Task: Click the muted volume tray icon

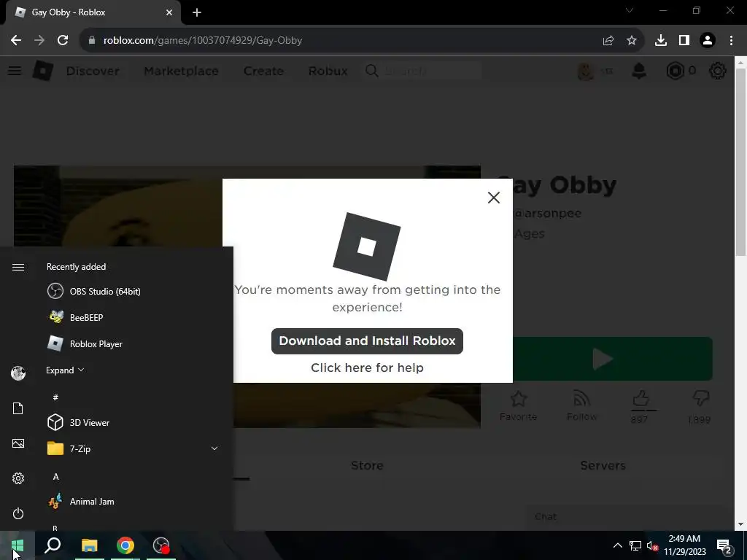Action: [652, 545]
